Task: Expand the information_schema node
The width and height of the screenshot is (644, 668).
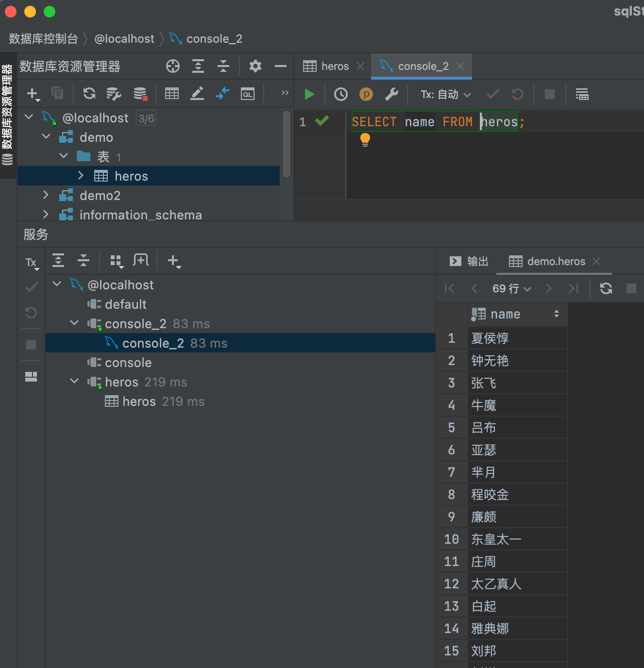Action: click(x=46, y=214)
